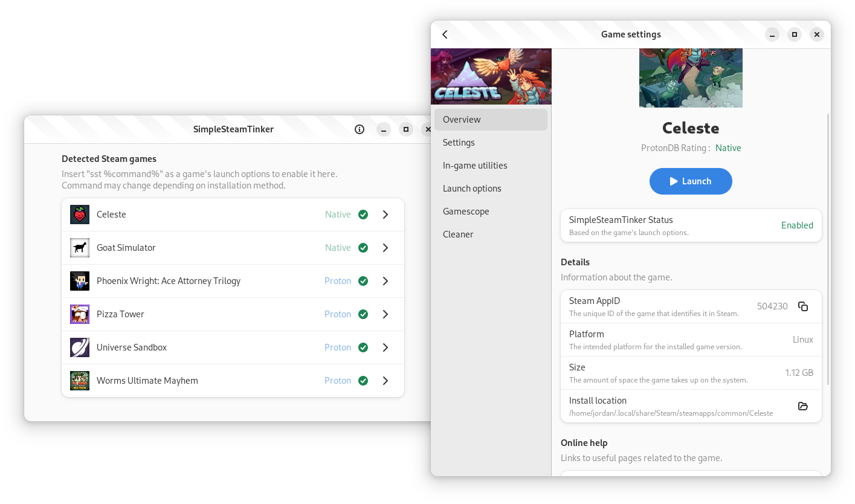The height and width of the screenshot is (504, 855).
Task: Click the Celeste cover art thumbnail
Action: [691, 78]
